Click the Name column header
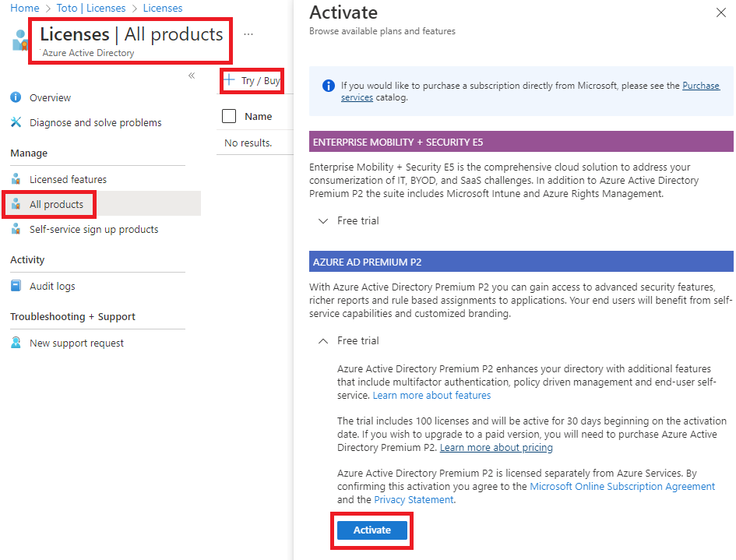 258,116
